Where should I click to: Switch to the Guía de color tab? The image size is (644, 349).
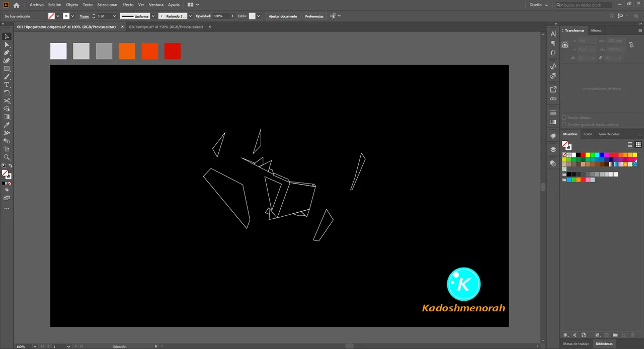[x=609, y=134]
